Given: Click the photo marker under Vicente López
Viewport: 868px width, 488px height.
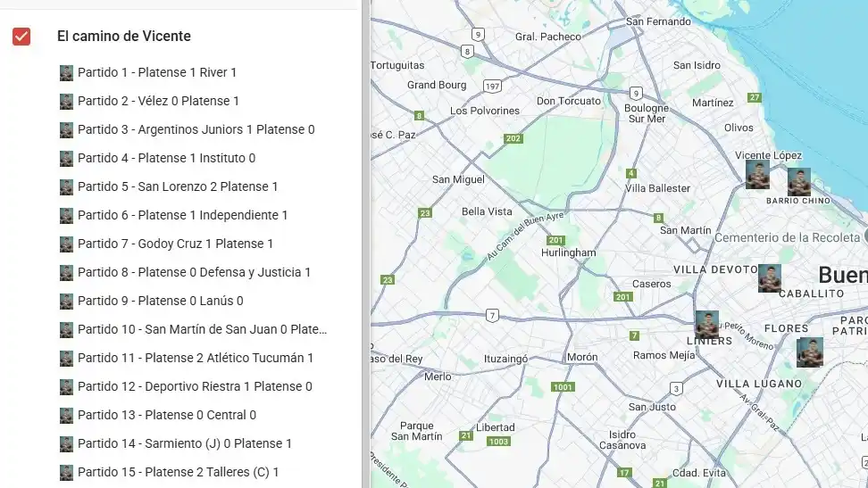Looking at the screenshot, I should coord(757,174).
